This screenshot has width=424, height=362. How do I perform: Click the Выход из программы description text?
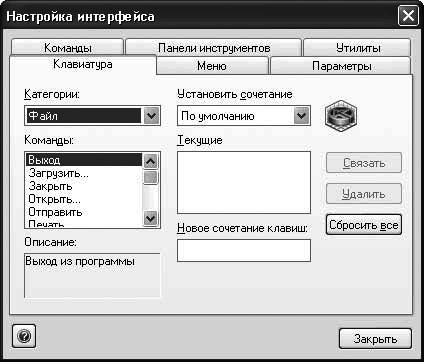point(80,261)
